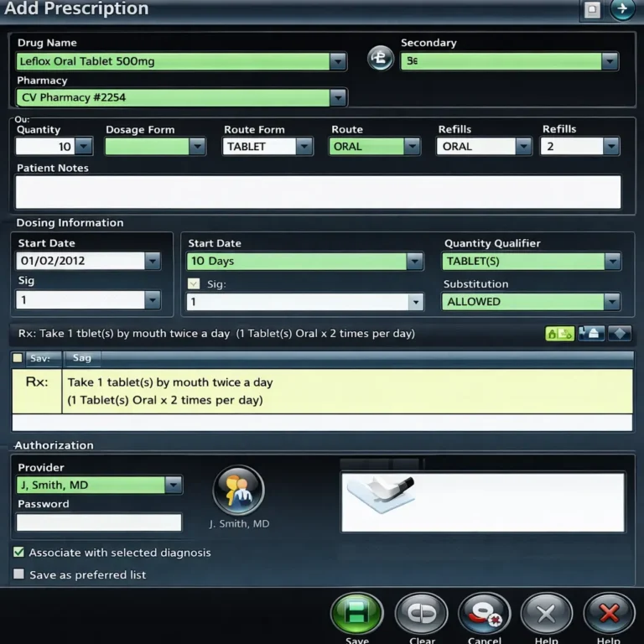
Task: Open the Route Form TABLET dropdown
Action: 304,147
